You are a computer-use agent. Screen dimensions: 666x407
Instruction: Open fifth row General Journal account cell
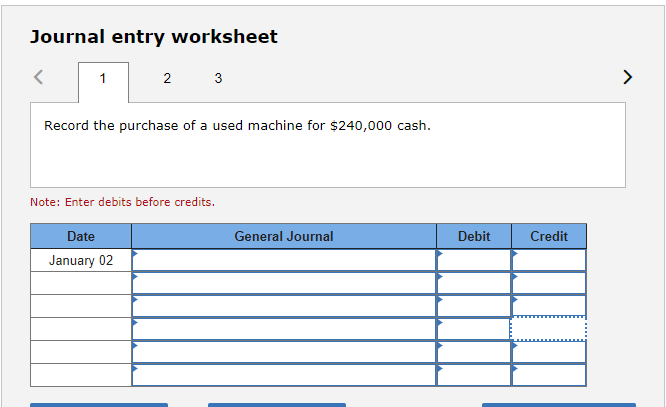coord(284,352)
